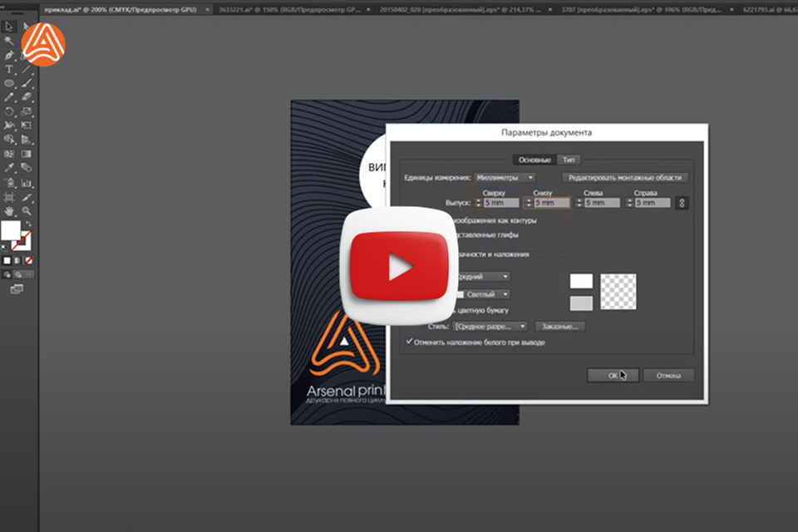Viewport: 798px width, 532px height.
Task: Select the Zoom magnifier tool
Action: pos(27,211)
